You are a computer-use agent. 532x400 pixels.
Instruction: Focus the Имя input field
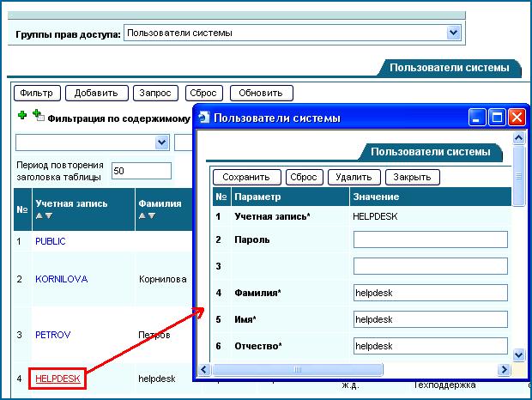430,319
